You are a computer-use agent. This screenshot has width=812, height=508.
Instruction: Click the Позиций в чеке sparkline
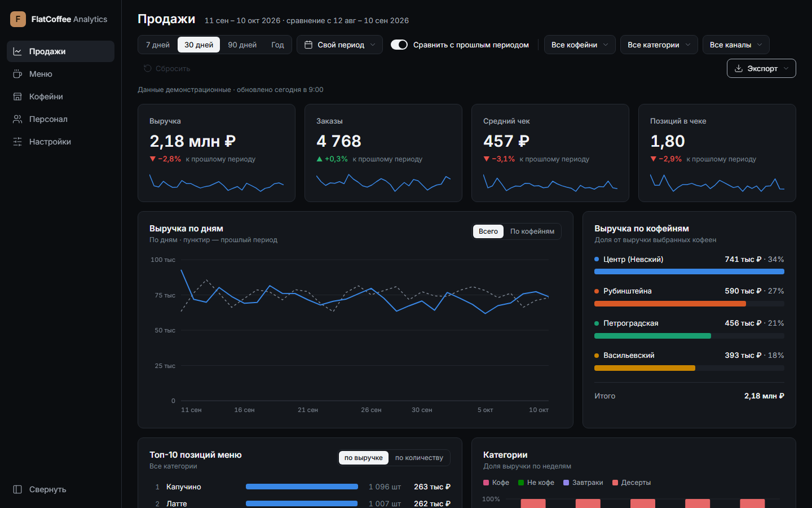point(717,183)
